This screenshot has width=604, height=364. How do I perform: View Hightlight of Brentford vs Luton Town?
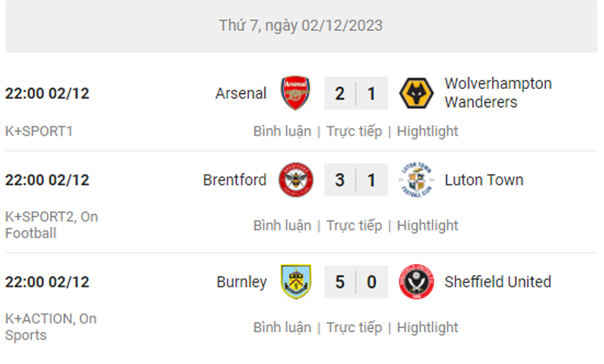(x=428, y=226)
